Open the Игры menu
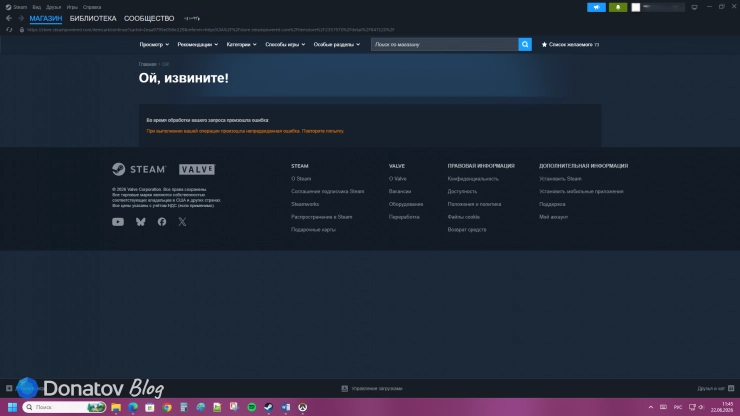740x416 pixels. coord(72,7)
